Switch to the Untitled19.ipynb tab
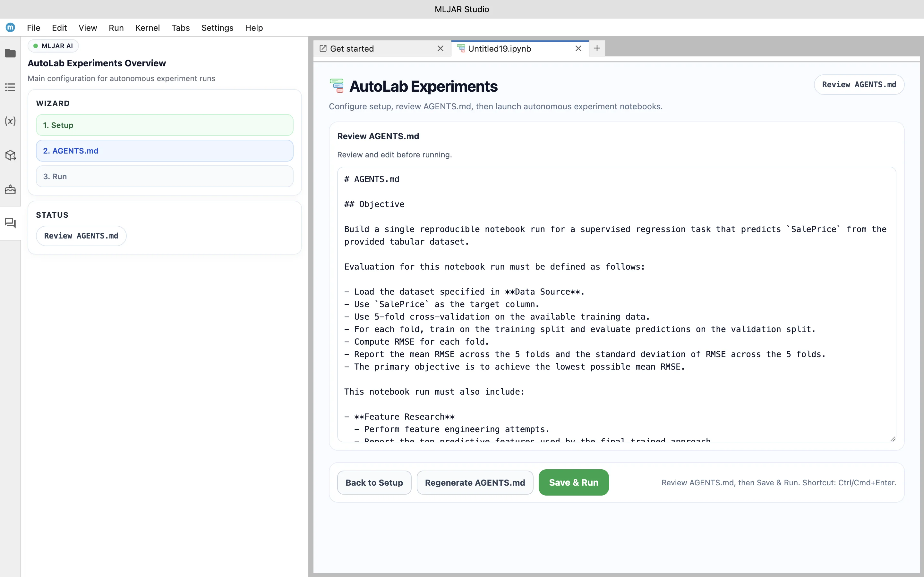The height and width of the screenshot is (577, 924). pyautogui.click(x=500, y=48)
